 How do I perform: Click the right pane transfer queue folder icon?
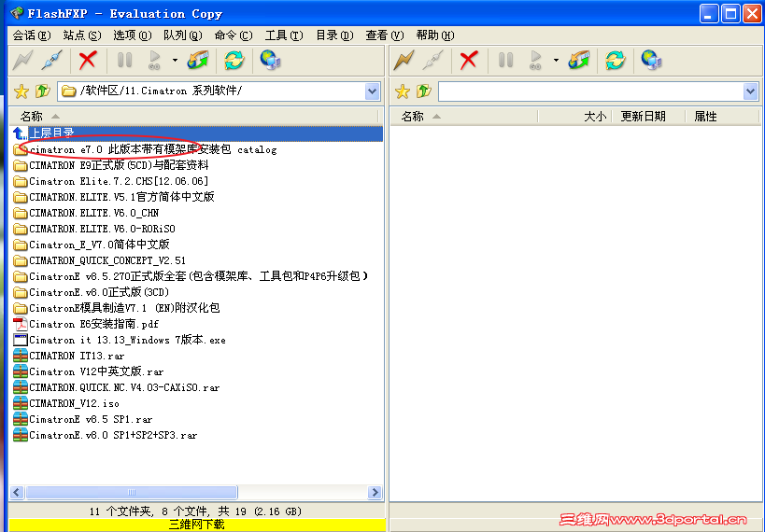[578, 61]
